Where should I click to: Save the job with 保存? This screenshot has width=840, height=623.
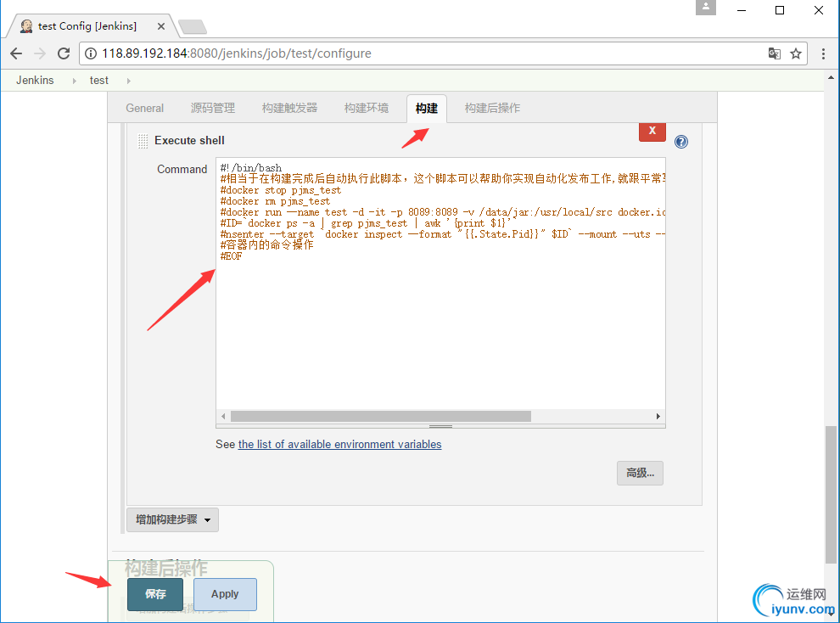tap(155, 594)
